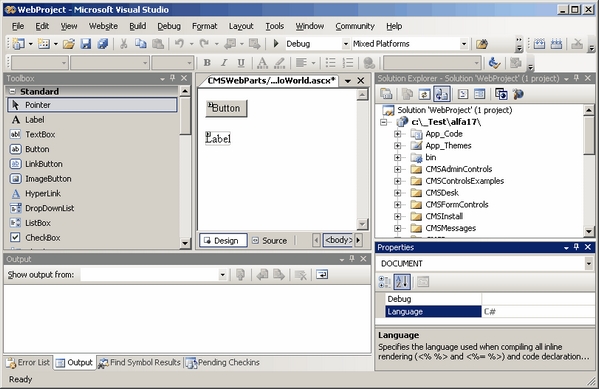Switch to the Source view tab
Image resolution: width=599 pixels, height=389 pixels.
(270, 240)
